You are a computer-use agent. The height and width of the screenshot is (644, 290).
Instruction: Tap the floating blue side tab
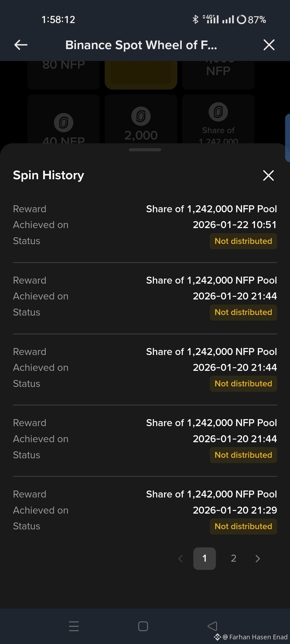pyautogui.click(x=288, y=138)
